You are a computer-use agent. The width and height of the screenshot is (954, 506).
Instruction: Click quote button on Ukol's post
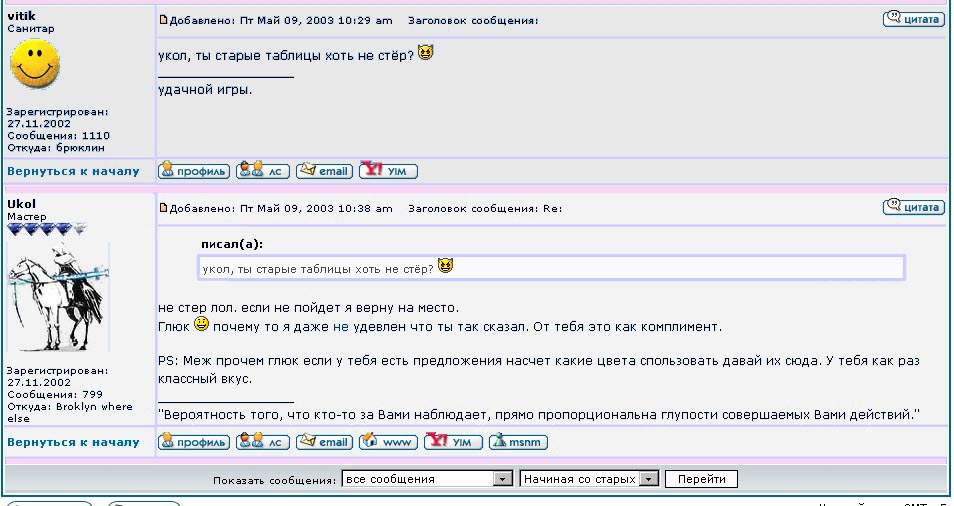click(x=913, y=207)
